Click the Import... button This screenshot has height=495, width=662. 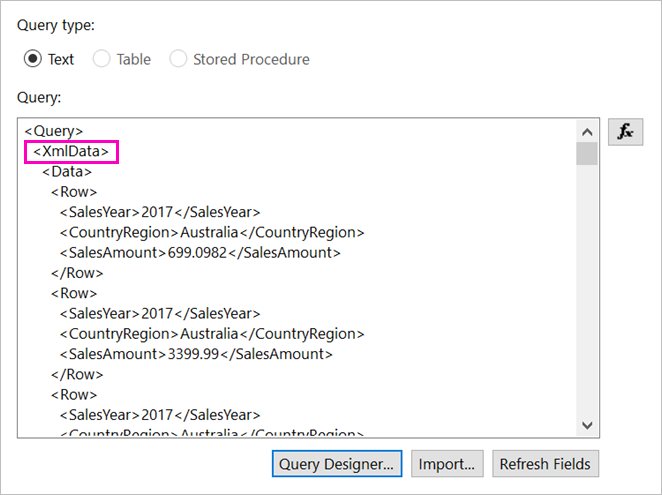447,464
